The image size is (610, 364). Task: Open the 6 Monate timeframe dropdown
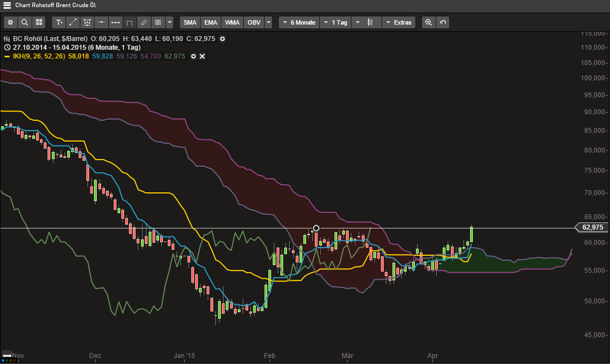pyautogui.click(x=298, y=22)
